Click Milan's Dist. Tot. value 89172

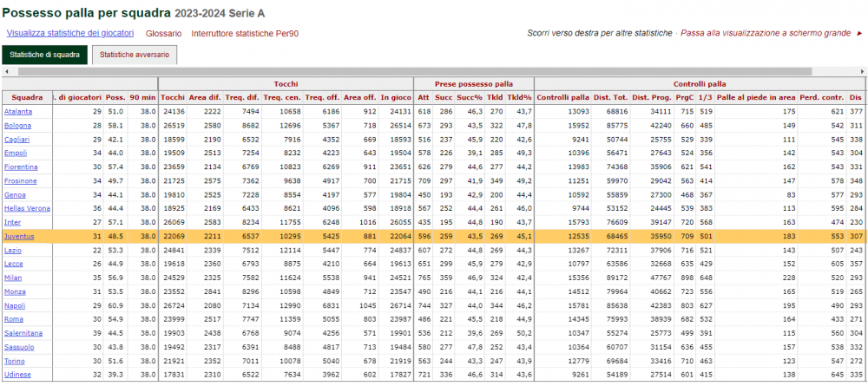pyautogui.click(x=617, y=278)
